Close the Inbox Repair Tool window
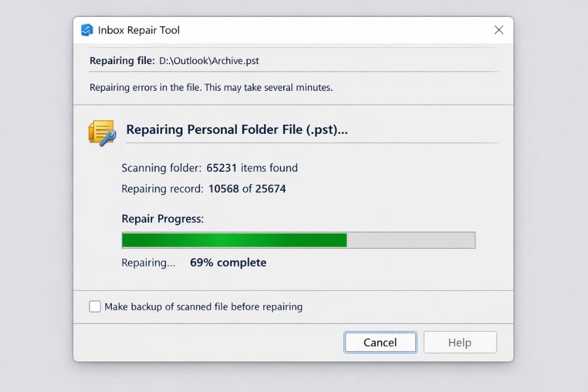This screenshot has height=392, width=588. (498, 30)
